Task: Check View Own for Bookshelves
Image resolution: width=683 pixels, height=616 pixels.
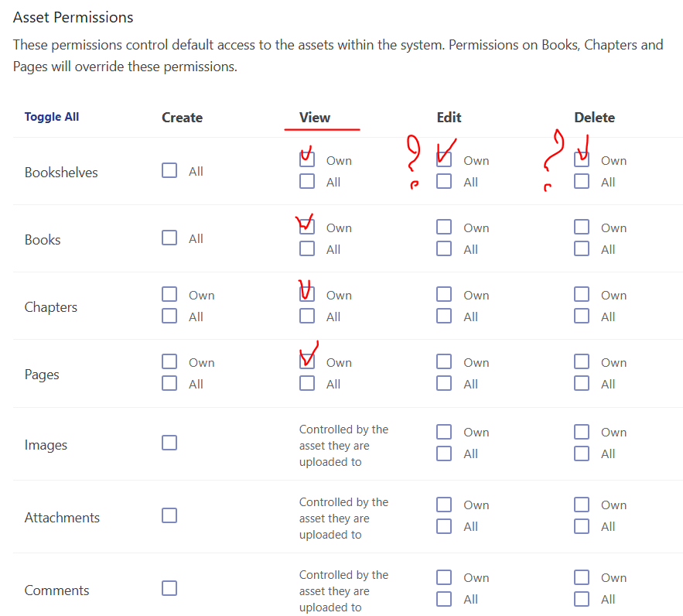Action: click(307, 159)
